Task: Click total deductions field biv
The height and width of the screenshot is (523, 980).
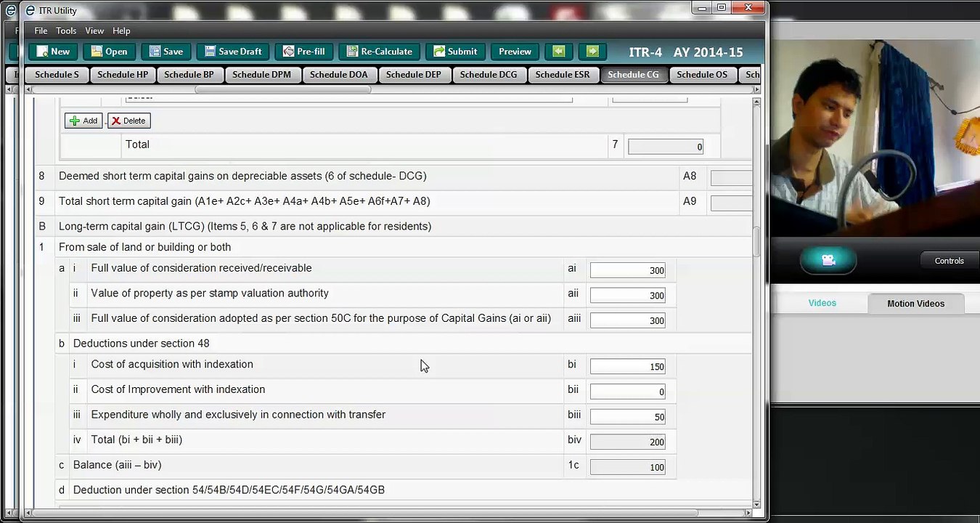Action: coord(628,442)
